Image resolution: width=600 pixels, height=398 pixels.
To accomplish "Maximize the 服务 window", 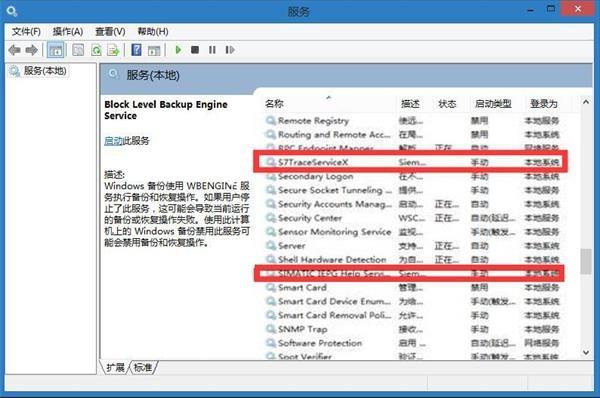I will tap(551, 9).
